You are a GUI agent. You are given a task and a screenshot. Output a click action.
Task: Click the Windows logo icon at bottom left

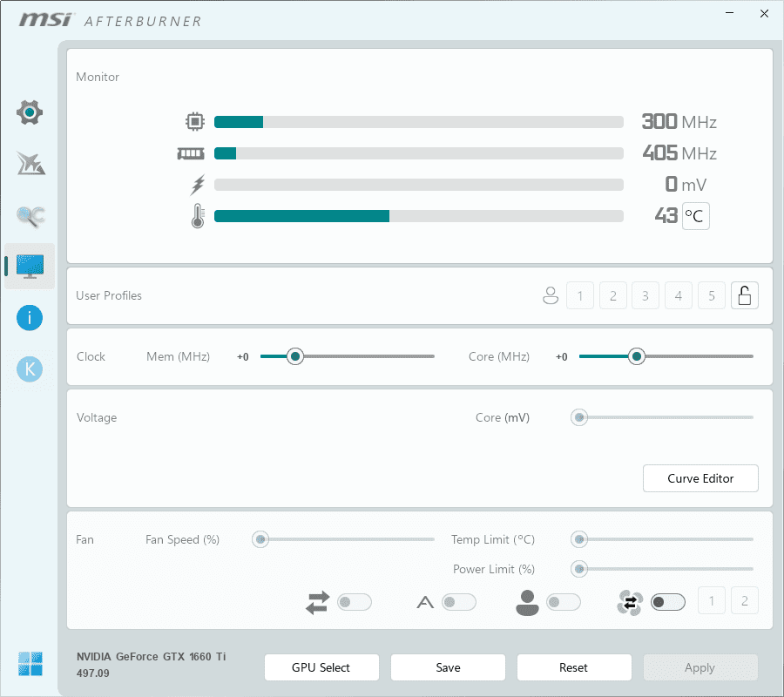click(x=30, y=664)
